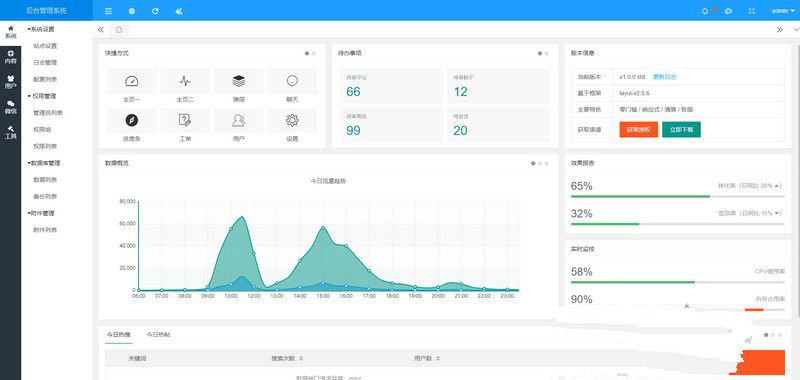Open 备份列表 in sidebar
This screenshot has height=380, width=800.
coord(45,197)
